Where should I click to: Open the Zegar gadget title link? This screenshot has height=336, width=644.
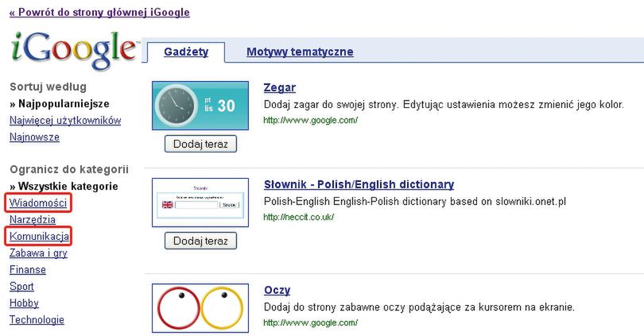[x=279, y=87]
